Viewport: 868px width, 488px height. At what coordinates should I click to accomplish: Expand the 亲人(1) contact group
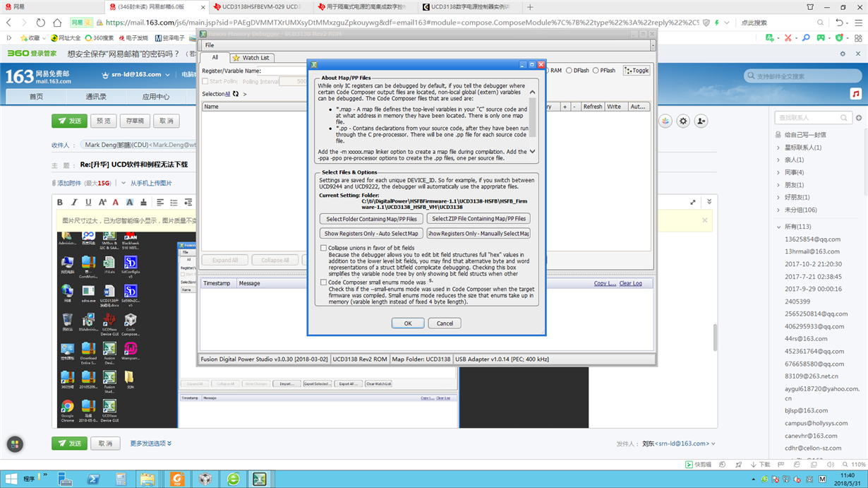click(779, 160)
